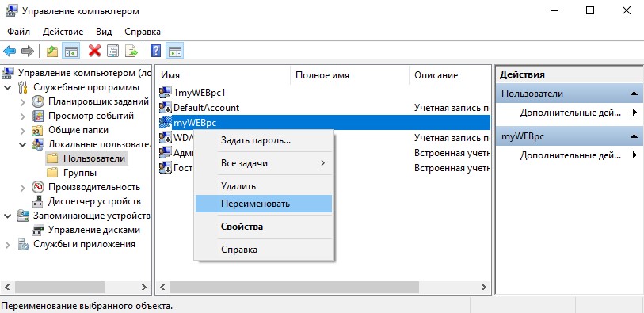Click the Export list toolbar icon
This screenshot has height=313, width=644.
coord(131,52)
